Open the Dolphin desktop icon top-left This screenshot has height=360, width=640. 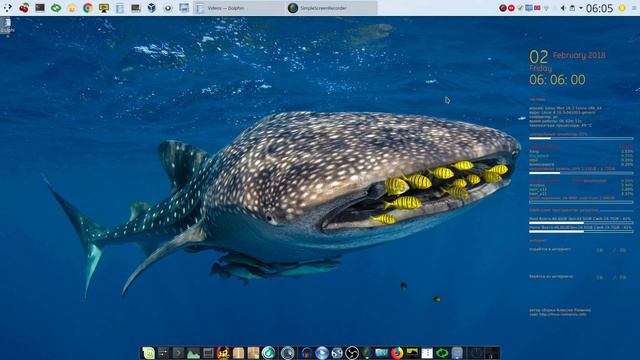coord(7,26)
